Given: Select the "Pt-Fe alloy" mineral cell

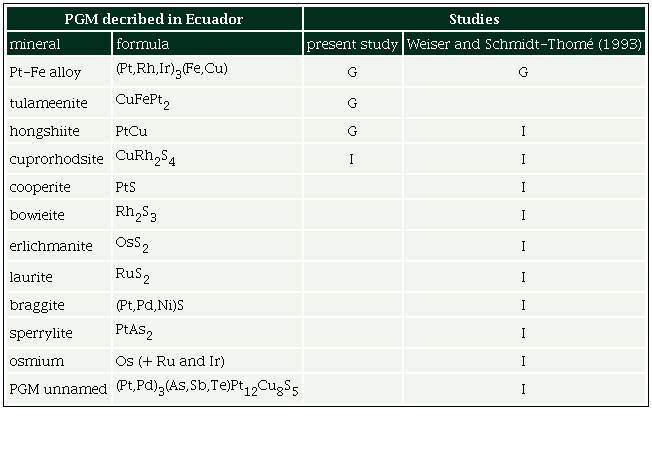Looking at the screenshot, I should pos(45,73).
